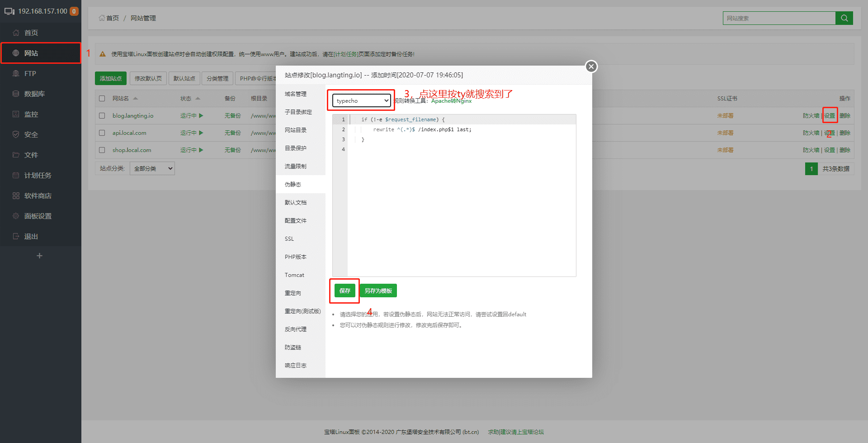Open the api.local.com site link

coord(129,133)
